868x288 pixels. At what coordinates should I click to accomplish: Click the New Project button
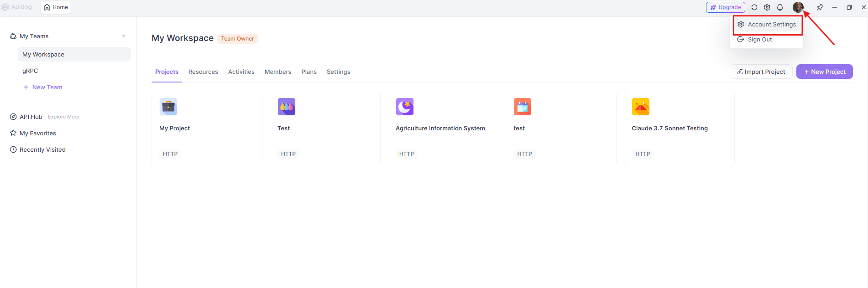[x=825, y=72]
